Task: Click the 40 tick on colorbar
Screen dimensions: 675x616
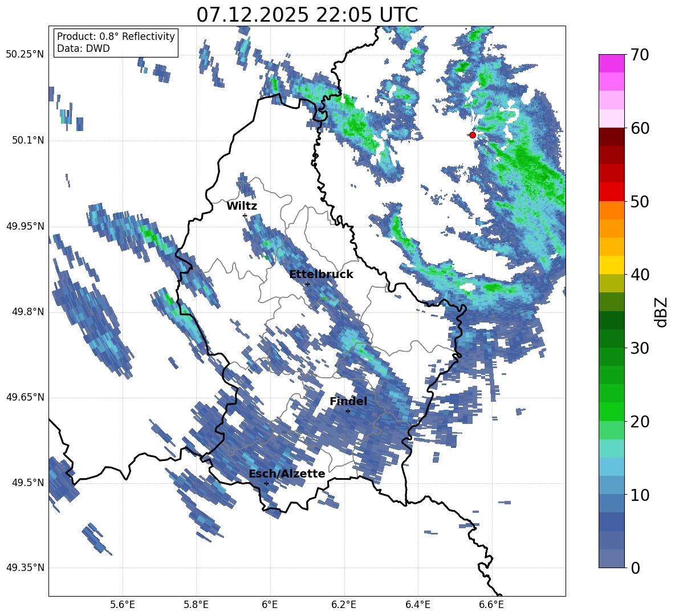Action: (x=639, y=275)
